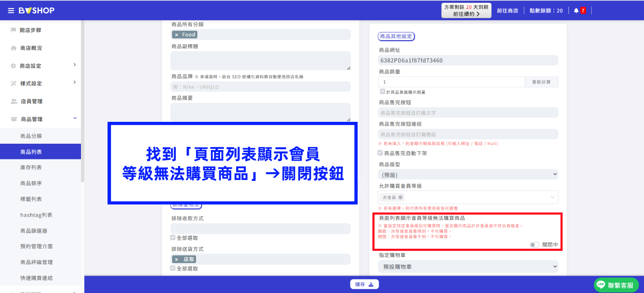Remove the Food category tag
This screenshot has width=644, height=293.
[176, 35]
